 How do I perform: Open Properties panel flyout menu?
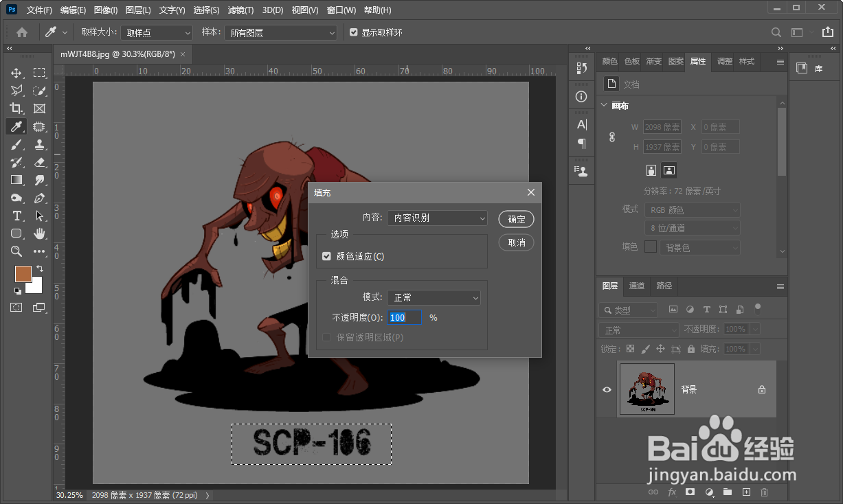click(780, 62)
